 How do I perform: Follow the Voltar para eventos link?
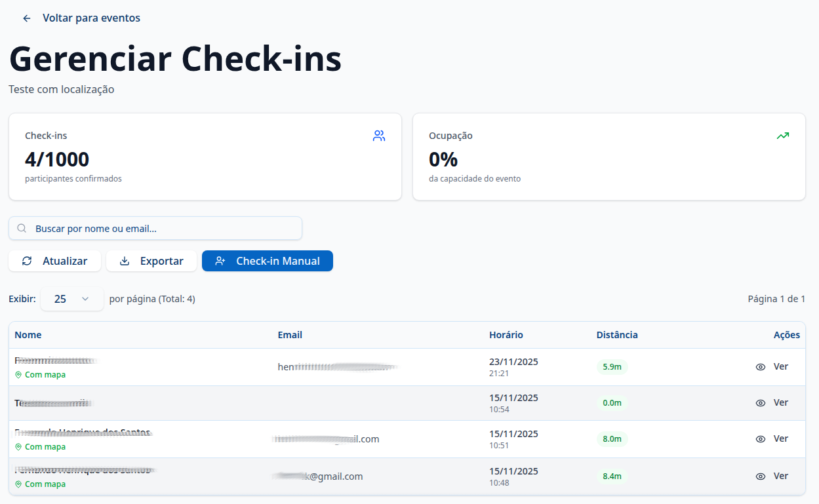pos(91,18)
